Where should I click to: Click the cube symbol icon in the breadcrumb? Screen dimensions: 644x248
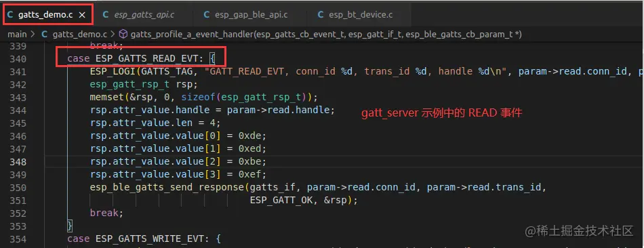pyautogui.click(x=123, y=35)
